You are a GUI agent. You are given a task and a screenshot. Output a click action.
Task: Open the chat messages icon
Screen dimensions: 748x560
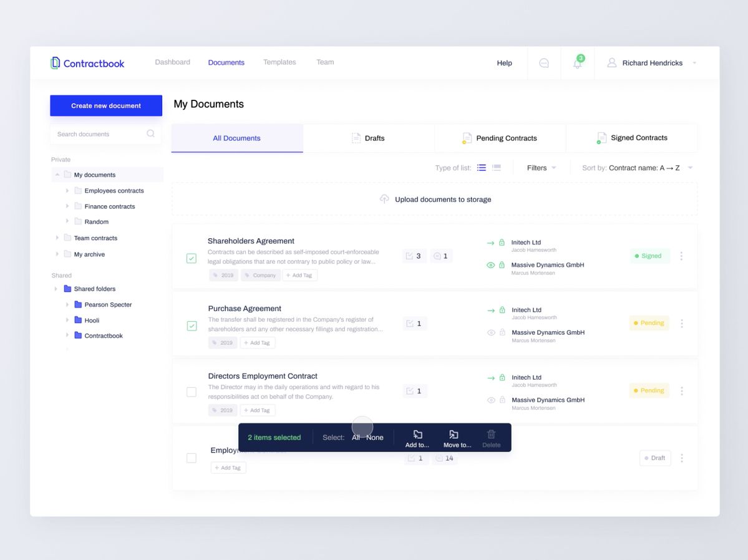pos(544,63)
